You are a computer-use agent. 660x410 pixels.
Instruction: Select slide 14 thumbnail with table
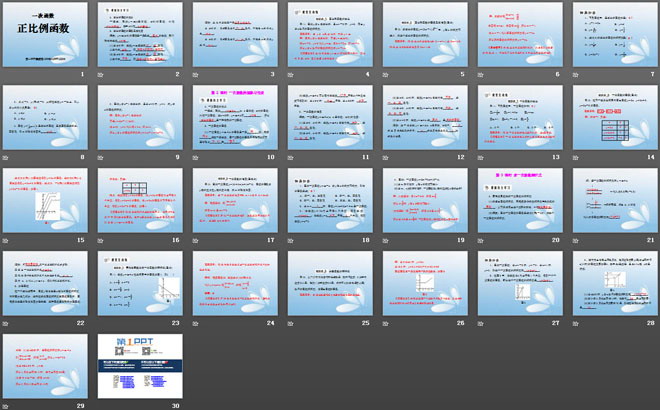(615, 117)
